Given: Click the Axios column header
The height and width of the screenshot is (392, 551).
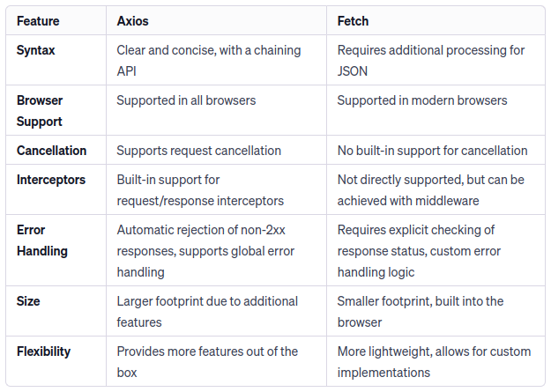Looking at the screenshot, I should point(132,21).
